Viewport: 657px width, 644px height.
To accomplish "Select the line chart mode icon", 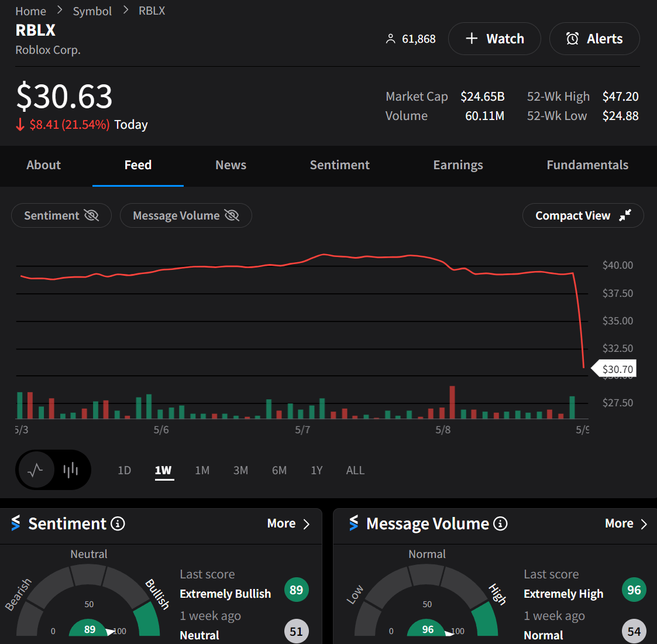I will (x=36, y=470).
